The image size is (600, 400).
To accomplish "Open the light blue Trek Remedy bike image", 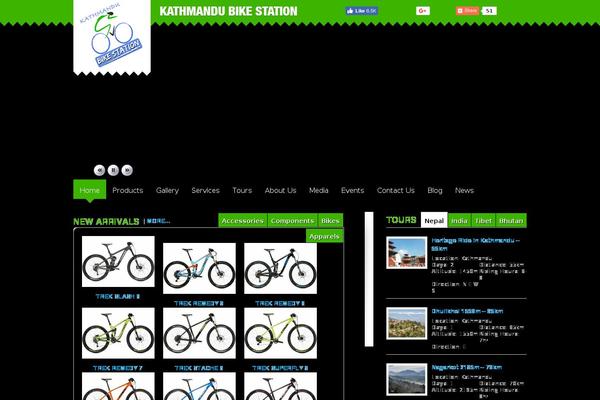I will (199, 268).
